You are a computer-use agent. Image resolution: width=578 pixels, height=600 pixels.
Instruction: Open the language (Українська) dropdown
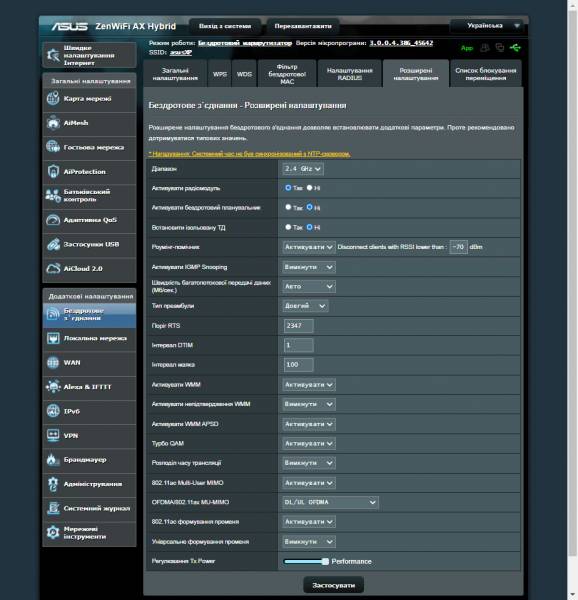pos(487,26)
